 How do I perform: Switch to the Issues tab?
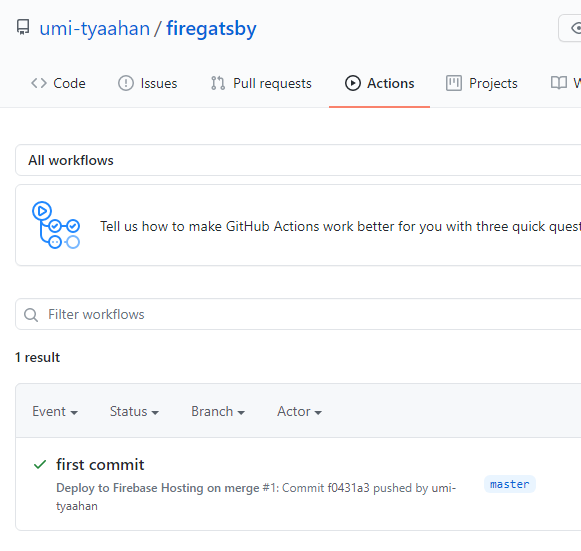tap(147, 83)
